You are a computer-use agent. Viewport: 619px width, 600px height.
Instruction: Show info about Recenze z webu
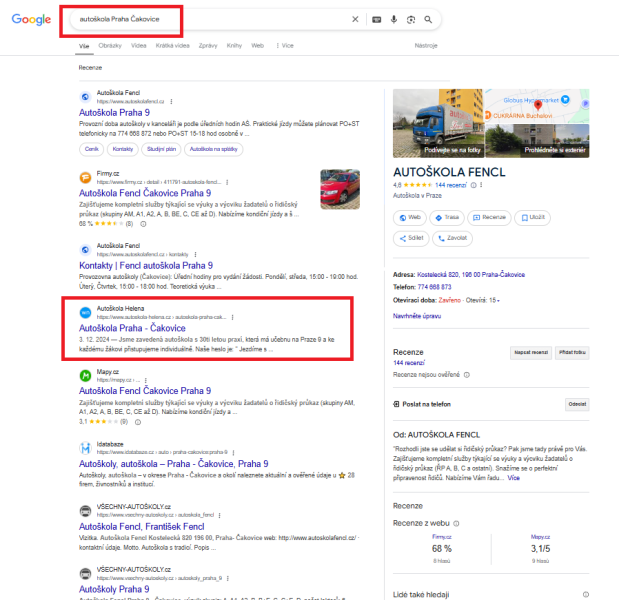456,523
